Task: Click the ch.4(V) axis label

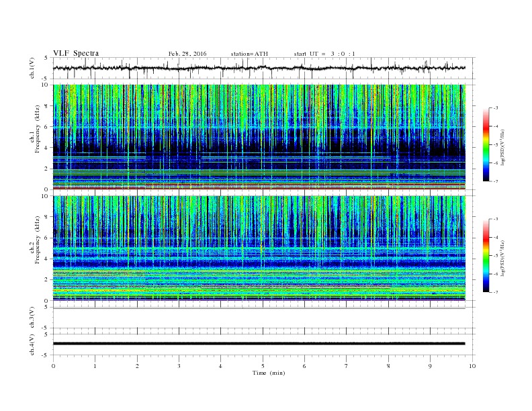Action: pos(32,344)
